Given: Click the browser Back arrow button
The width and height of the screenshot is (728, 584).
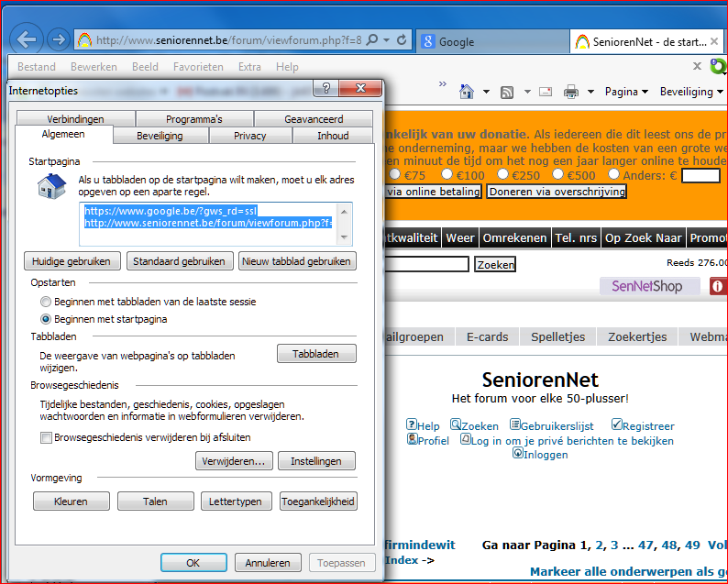Looking at the screenshot, I should pos(27,39).
